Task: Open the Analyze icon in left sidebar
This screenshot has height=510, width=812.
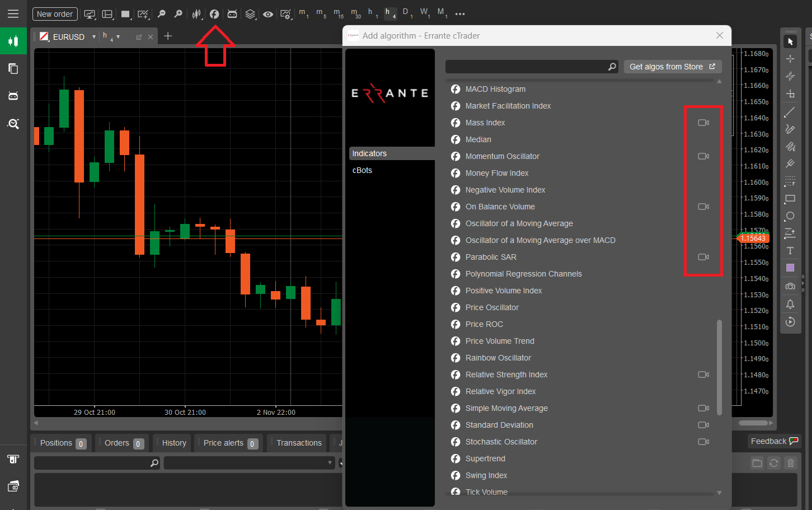Action: 13,124
